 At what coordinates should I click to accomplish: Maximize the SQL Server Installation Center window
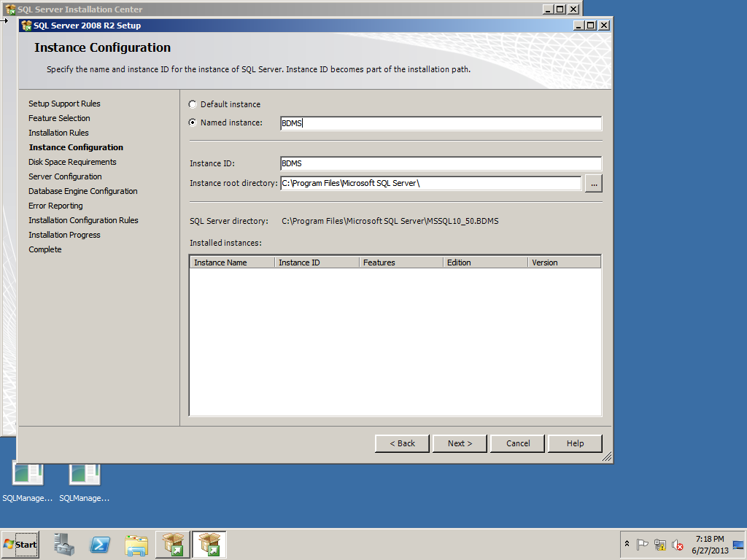[561, 9]
